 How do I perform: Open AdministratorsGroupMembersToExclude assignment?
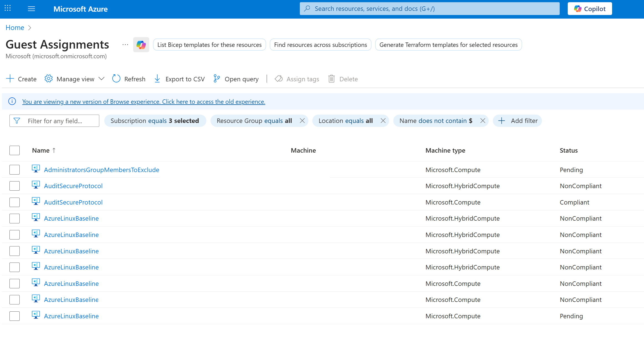(x=102, y=170)
